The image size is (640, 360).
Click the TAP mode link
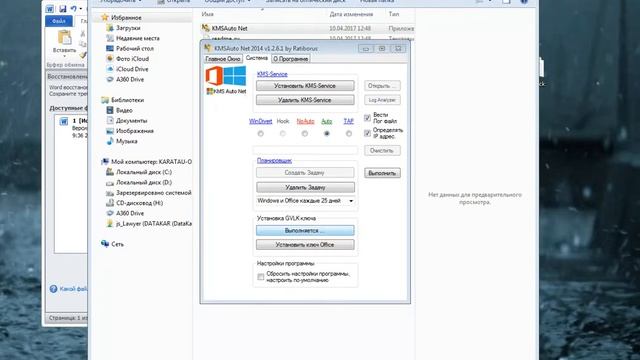(349, 121)
